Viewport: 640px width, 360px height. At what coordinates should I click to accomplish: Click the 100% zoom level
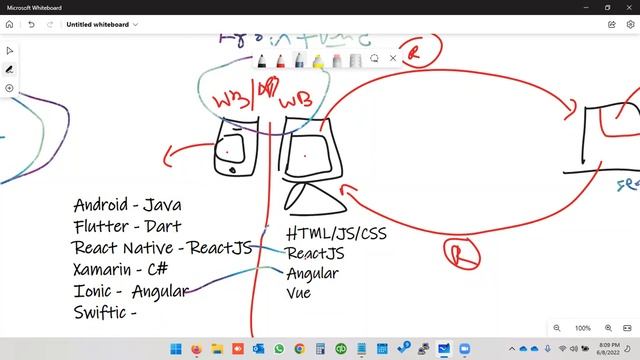pos(582,328)
